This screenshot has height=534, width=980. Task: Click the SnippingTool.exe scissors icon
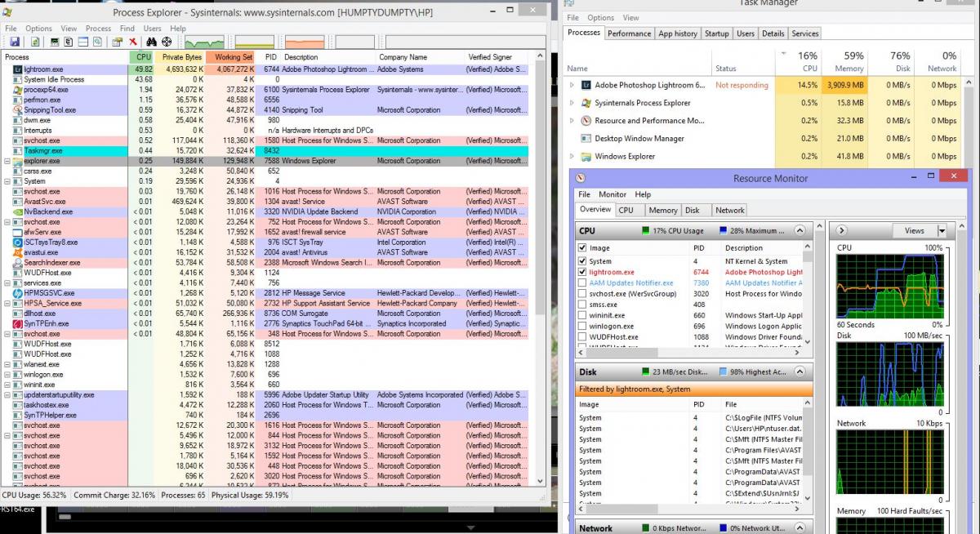[17, 110]
